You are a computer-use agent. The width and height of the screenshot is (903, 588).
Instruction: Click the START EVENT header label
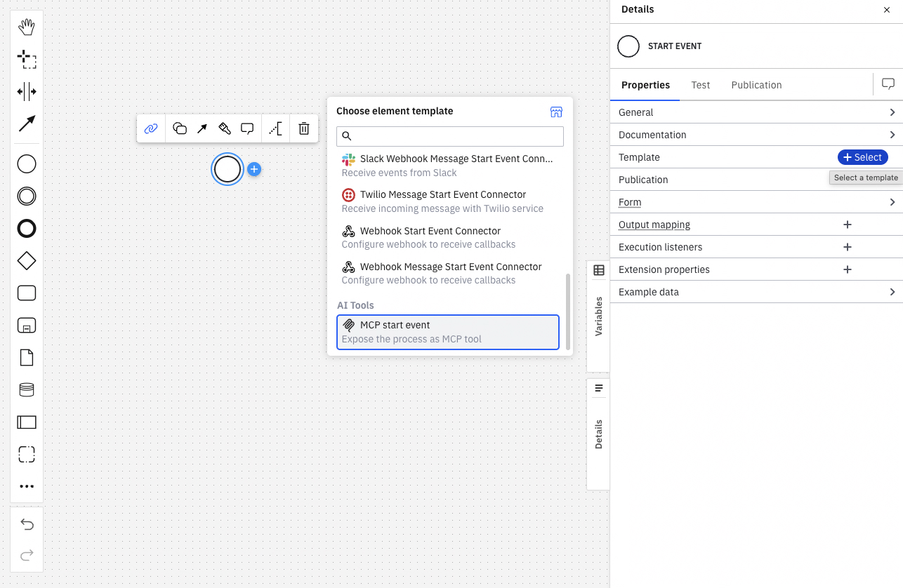675,46
